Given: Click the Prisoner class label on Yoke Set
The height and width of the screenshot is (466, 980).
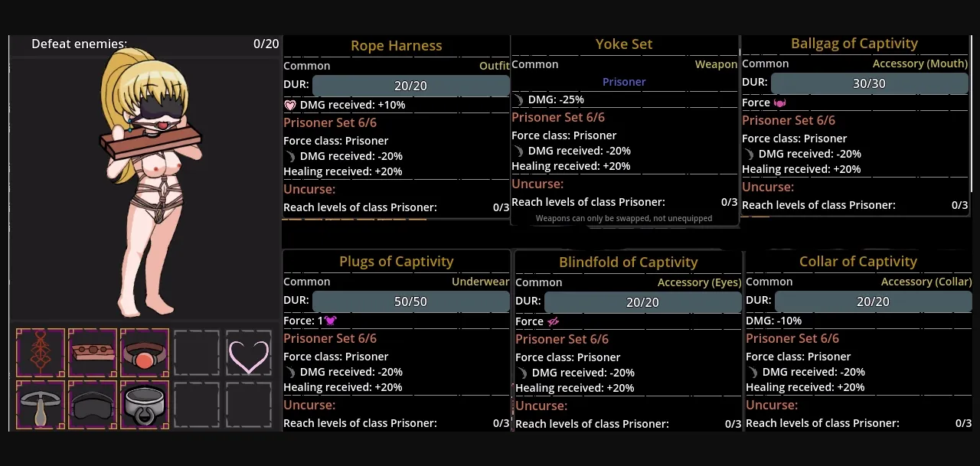Looking at the screenshot, I should [x=624, y=81].
